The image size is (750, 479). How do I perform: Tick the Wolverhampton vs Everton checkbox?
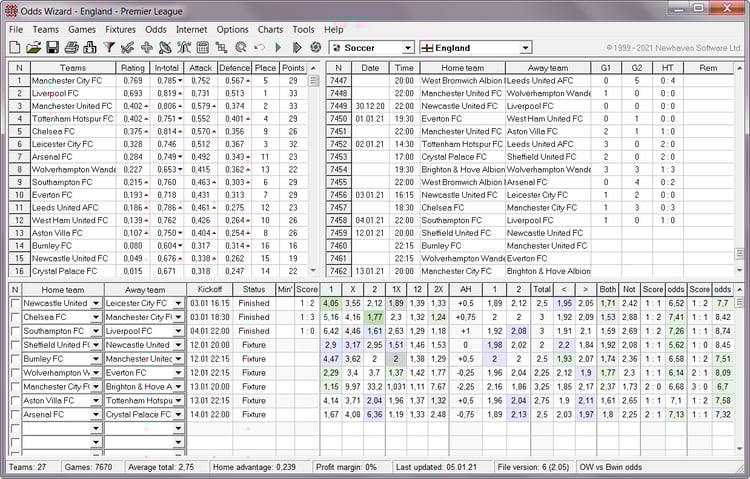click(15, 373)
